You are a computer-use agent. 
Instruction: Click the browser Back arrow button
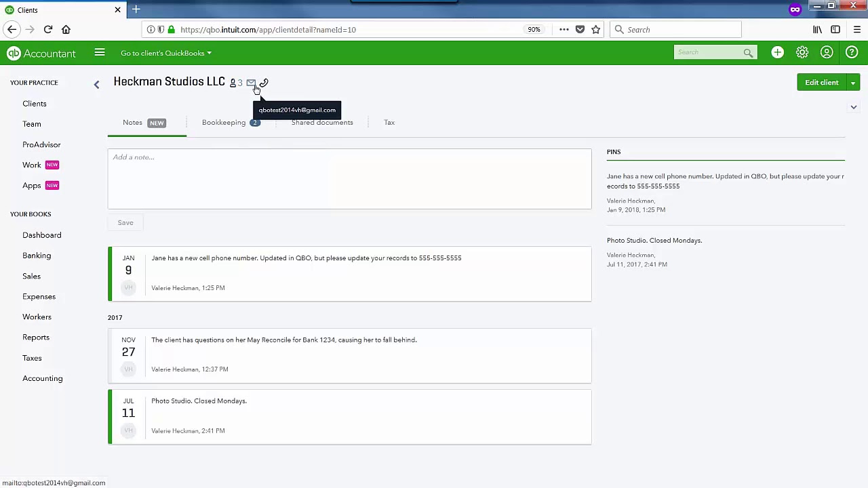click(12, 29)
